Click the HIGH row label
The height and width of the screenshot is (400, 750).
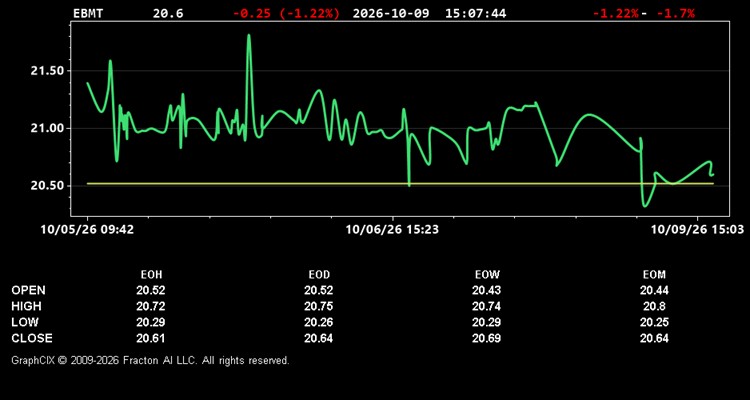26,306
